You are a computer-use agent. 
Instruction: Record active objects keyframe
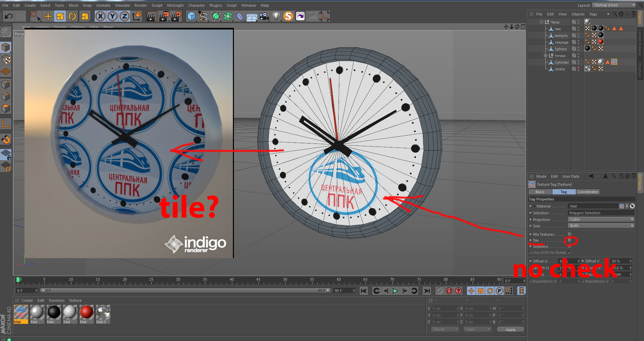(440, 291)
